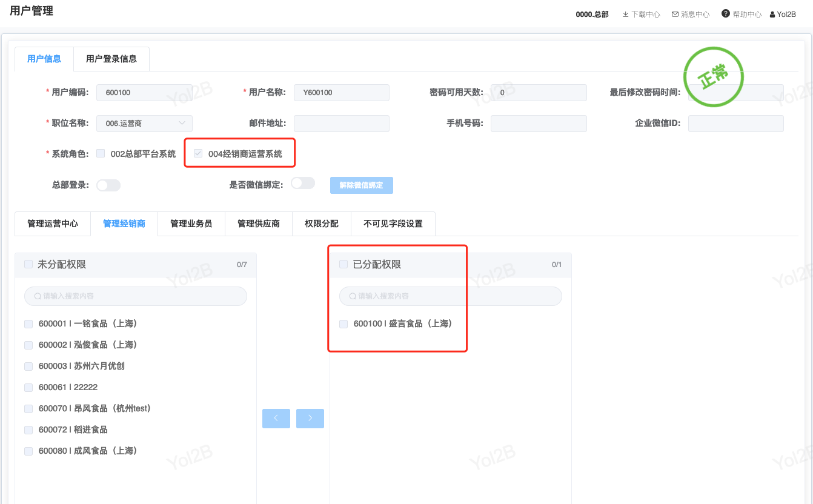Check the 600003 苏州六月优创 checkbox
This screenshot has height=504, width=813.
(28, 366)
